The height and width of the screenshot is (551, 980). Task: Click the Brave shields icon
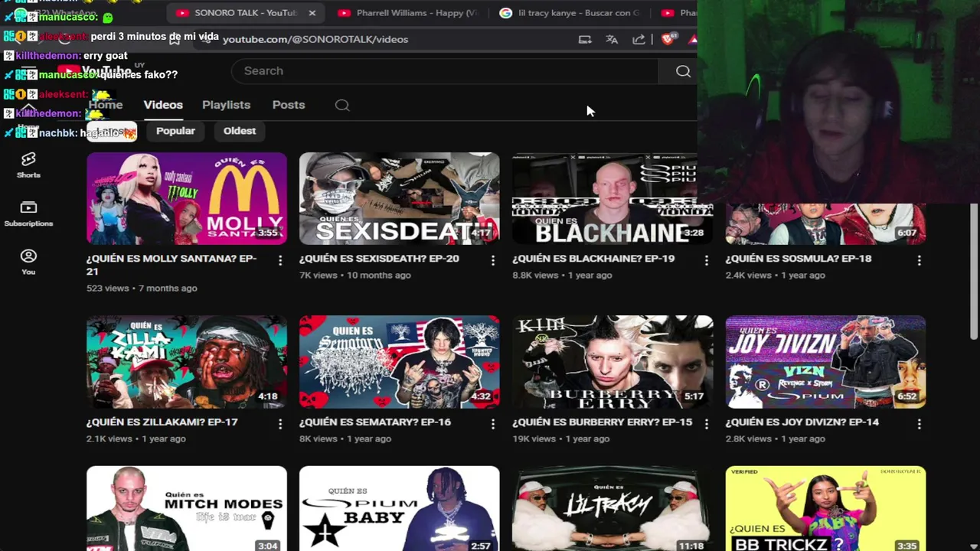668,39
